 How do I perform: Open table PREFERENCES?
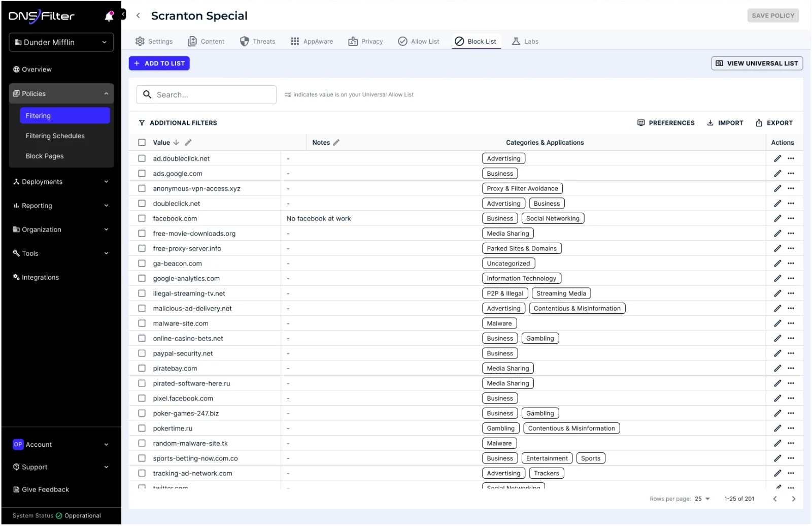tap(666, 123)
